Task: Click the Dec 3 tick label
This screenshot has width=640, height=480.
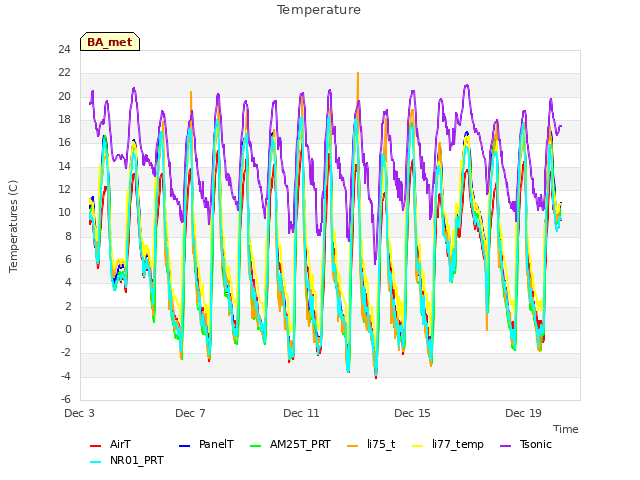Action: coord(80,413)
